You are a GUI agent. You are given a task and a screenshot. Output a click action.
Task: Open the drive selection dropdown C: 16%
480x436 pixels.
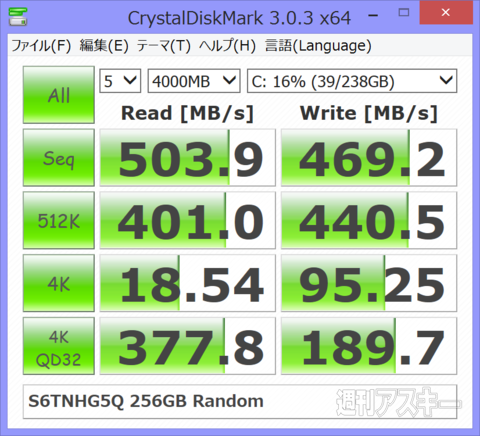[x=352, y=81]
